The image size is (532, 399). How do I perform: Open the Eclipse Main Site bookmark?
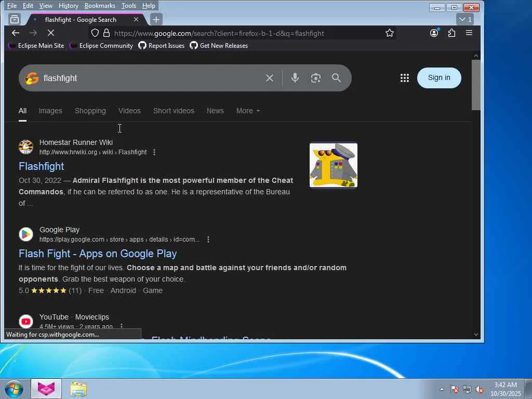pyautogui.click(x=36, y=46)
